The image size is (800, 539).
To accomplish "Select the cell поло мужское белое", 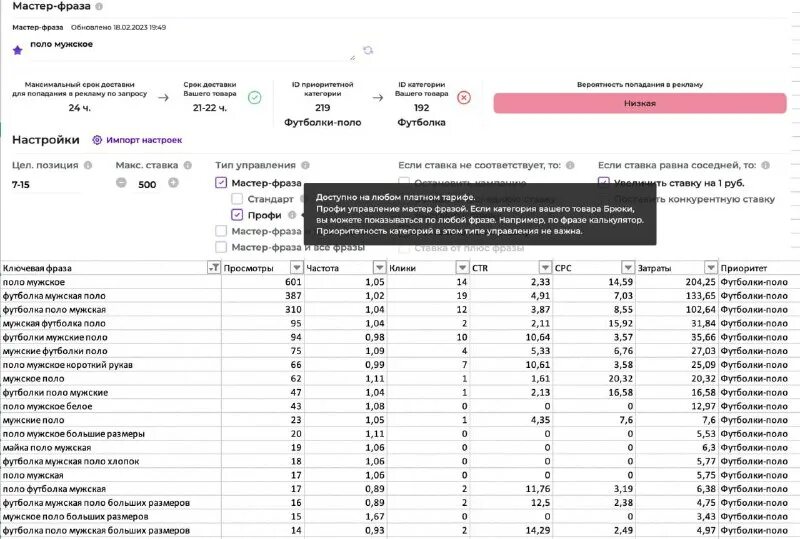I will coord(111,406).
